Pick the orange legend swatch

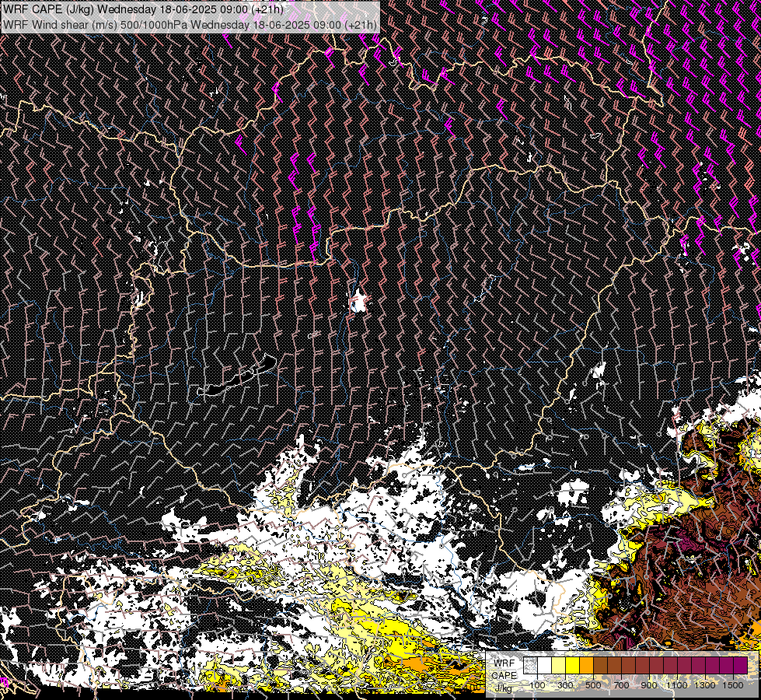click(x=586, y=665)
